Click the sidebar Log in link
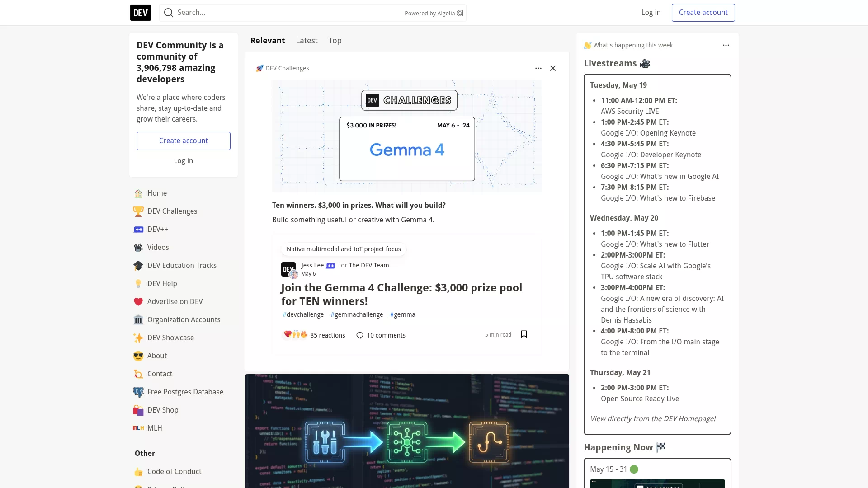This screenshot has height=488, width=868. coord(184,161)
